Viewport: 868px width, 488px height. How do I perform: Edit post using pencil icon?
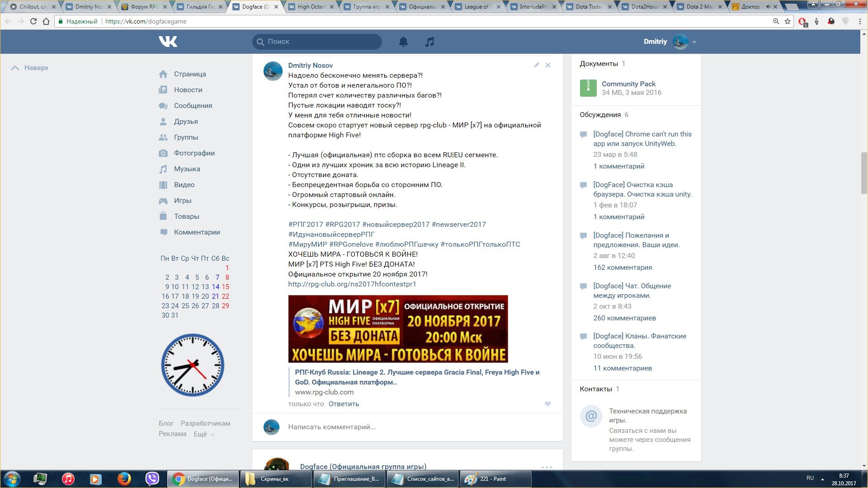536,65
